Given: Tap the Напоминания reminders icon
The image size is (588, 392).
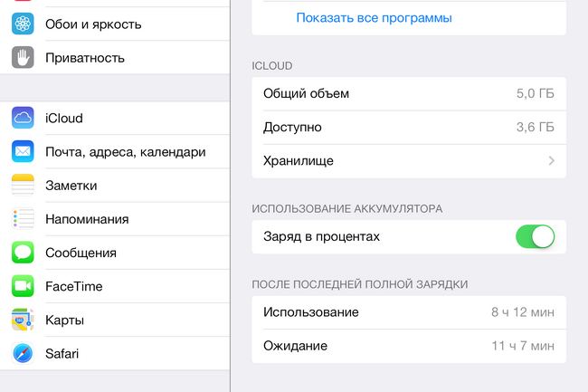Looking at the screenshot, I should tap(23, 219).
